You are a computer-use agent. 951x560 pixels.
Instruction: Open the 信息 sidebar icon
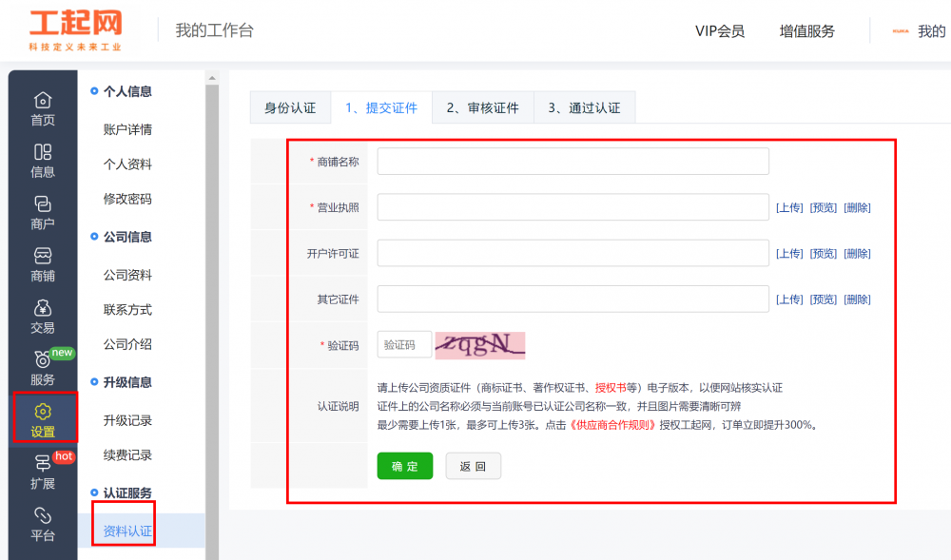pyautogui.click(x=43, y=161)
